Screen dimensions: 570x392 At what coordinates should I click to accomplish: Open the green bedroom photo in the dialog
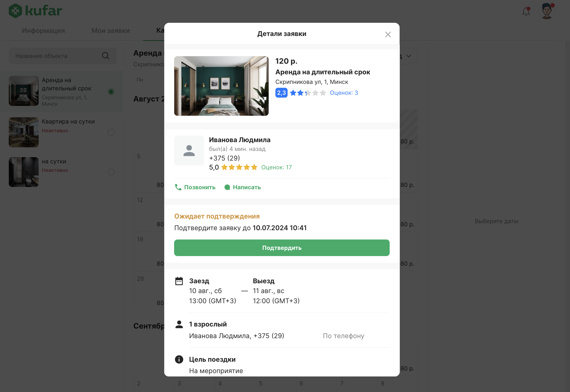click(221, 86)
